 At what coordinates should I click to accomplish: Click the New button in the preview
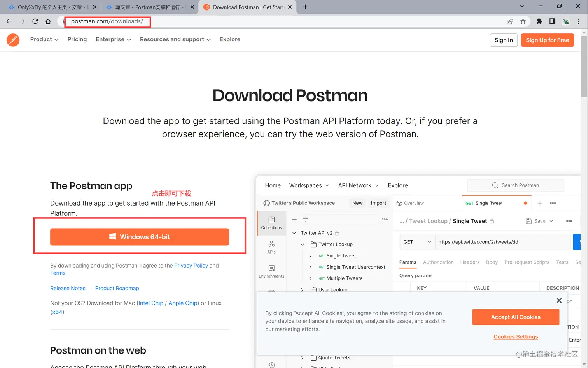pyautogui.click(x=357, y=203)
